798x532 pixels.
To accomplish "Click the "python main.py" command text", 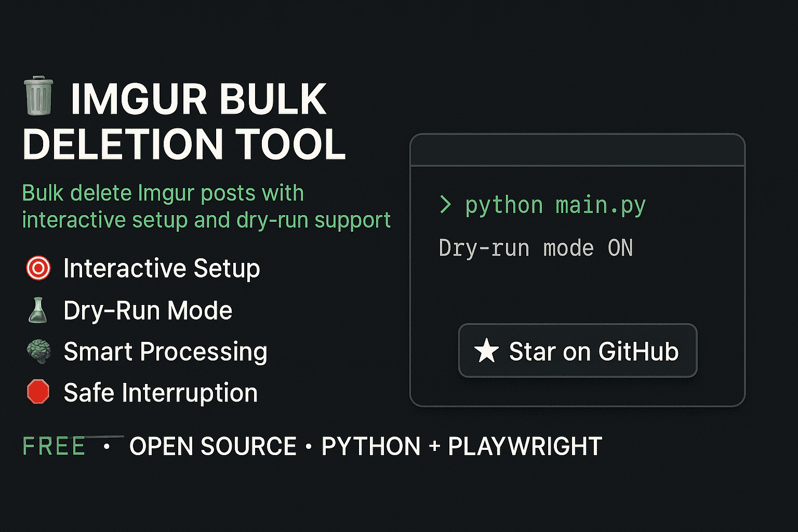I will point(555,206).
